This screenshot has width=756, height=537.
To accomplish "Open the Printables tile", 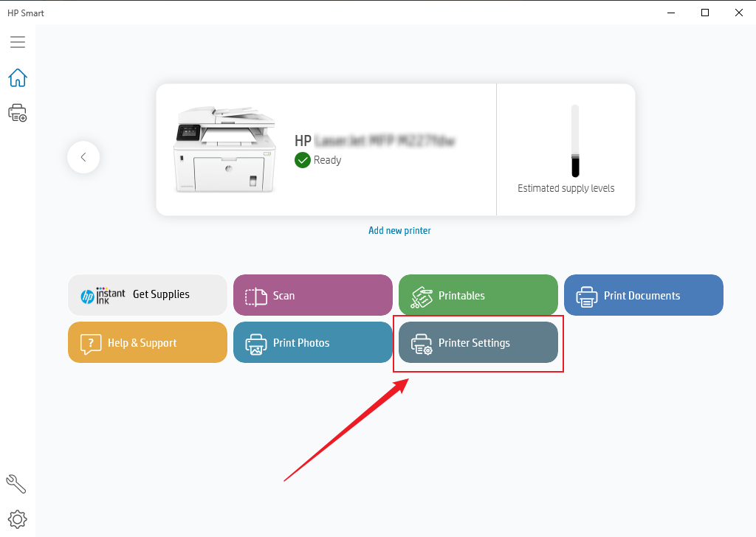I will [x=478, y=295].
